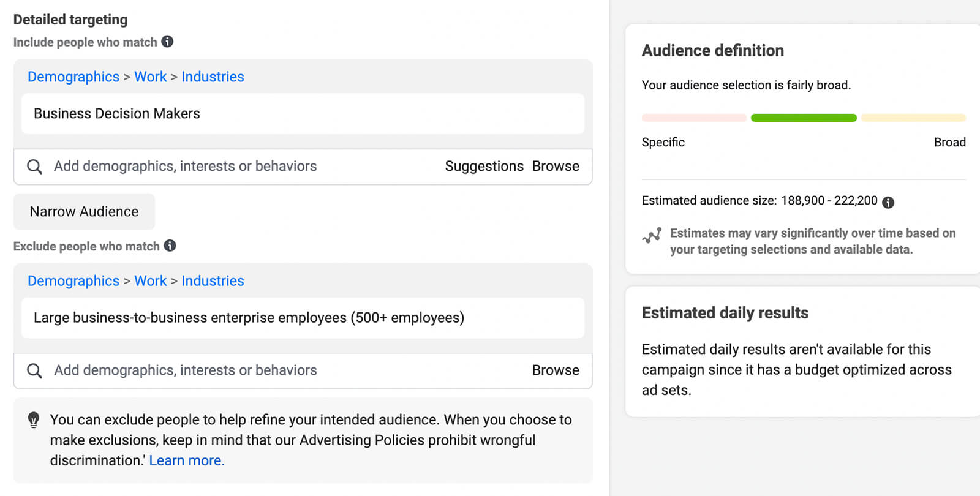Open Suggestions for included targeting
The image size is (980, 496).
484,167
